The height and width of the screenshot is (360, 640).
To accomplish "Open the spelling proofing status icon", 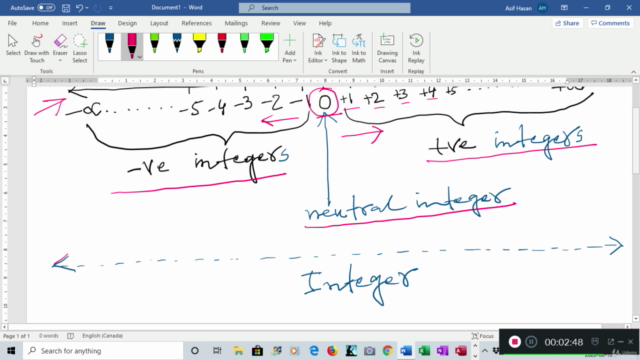I will (71, 336).
